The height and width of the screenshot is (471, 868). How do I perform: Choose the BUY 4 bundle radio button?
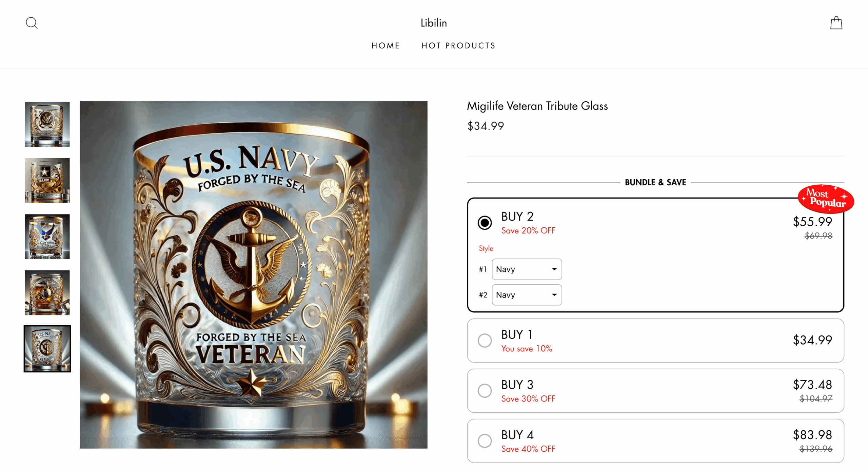[485, 441]
